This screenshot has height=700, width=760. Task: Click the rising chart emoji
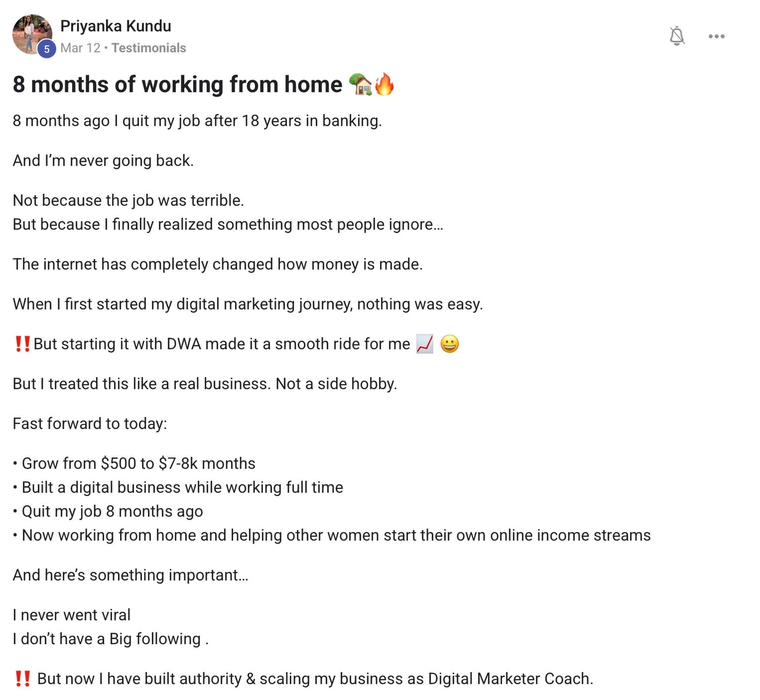(425, 344)
